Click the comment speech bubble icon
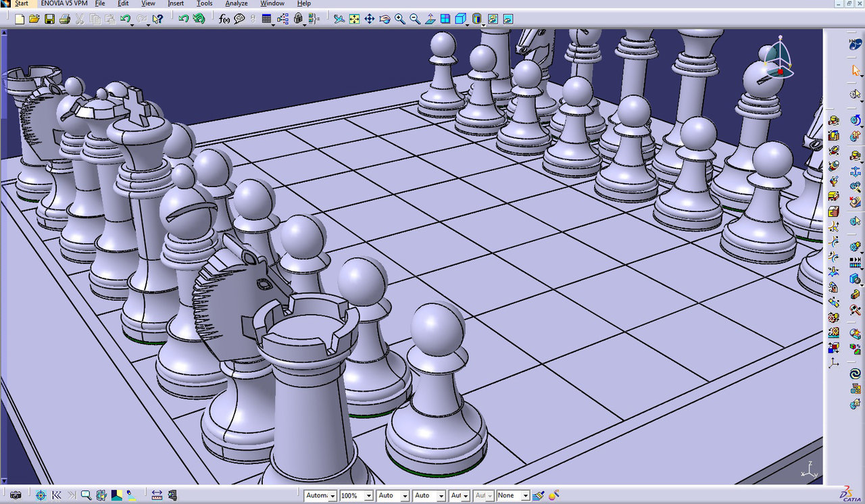The width and height of the screenshot is (865, 504). pos(239,19)
